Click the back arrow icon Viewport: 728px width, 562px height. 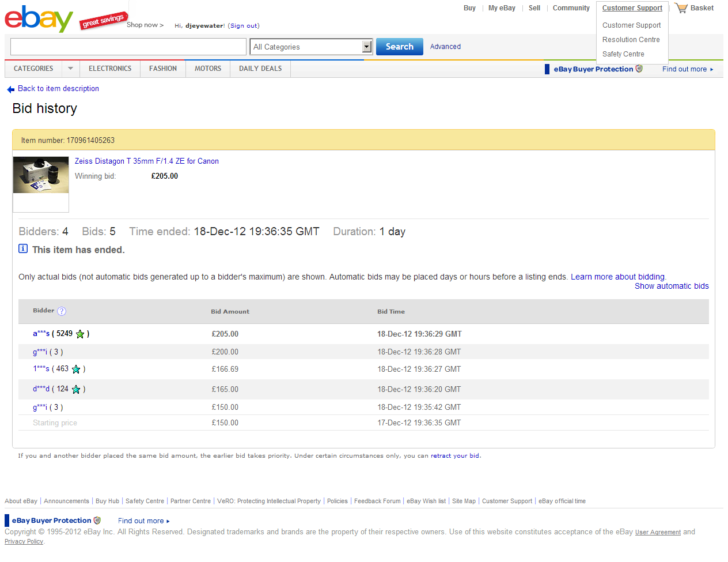[10, 89]
